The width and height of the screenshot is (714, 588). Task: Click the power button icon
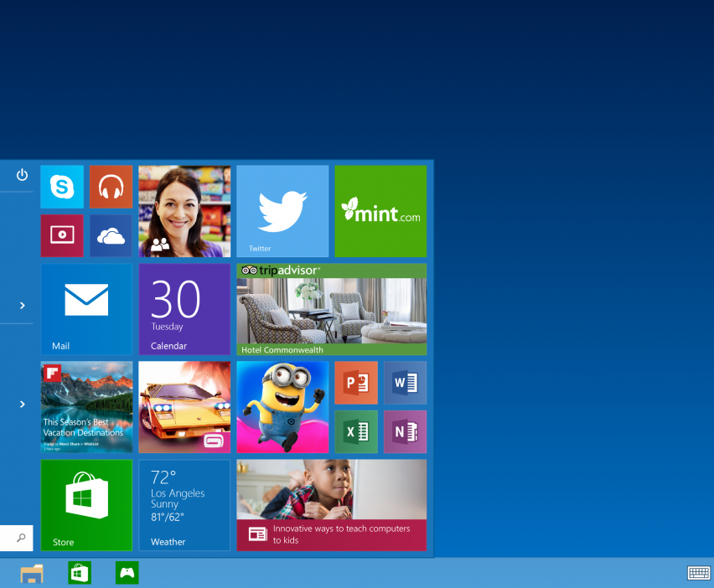[x=22, y=175]
